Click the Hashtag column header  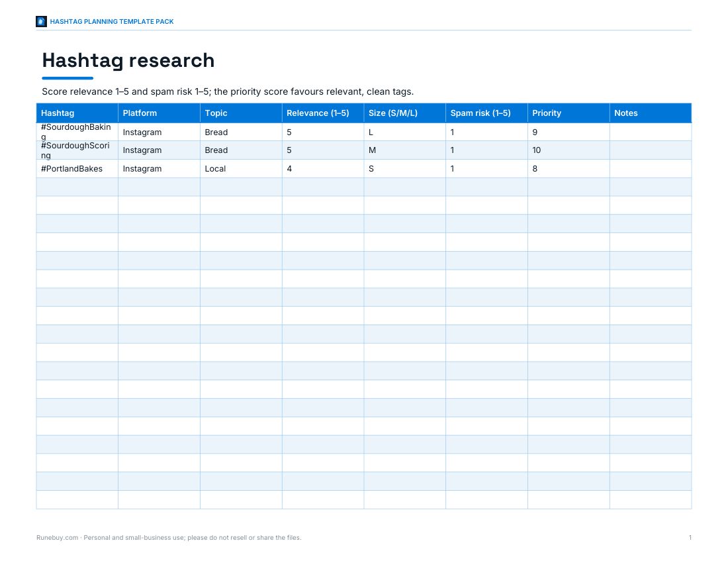77,113
